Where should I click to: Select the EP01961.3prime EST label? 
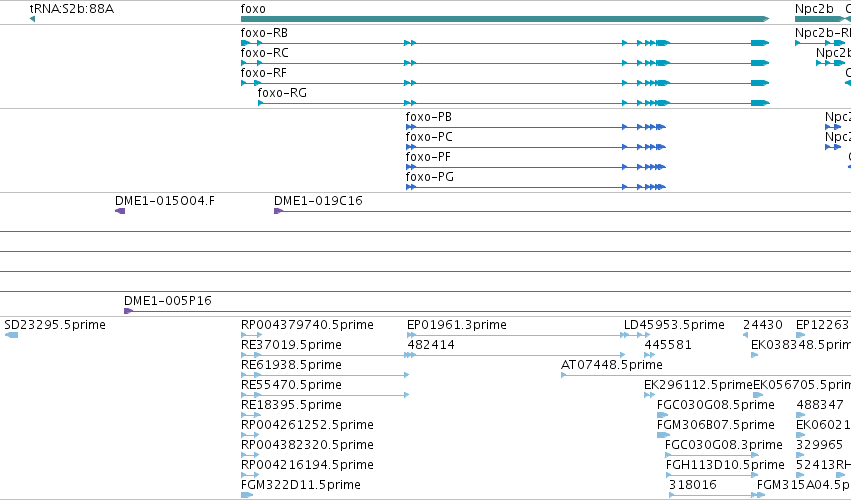click(x=456, y=325)
